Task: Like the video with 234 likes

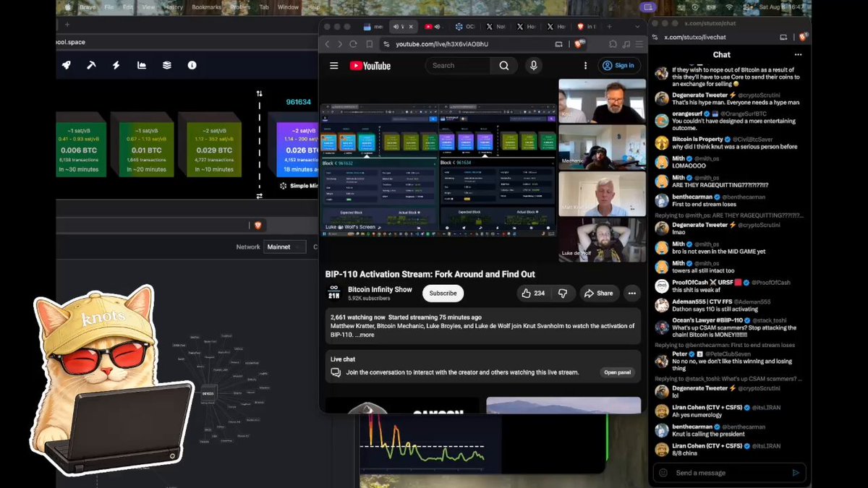Action: click(532, 293)
